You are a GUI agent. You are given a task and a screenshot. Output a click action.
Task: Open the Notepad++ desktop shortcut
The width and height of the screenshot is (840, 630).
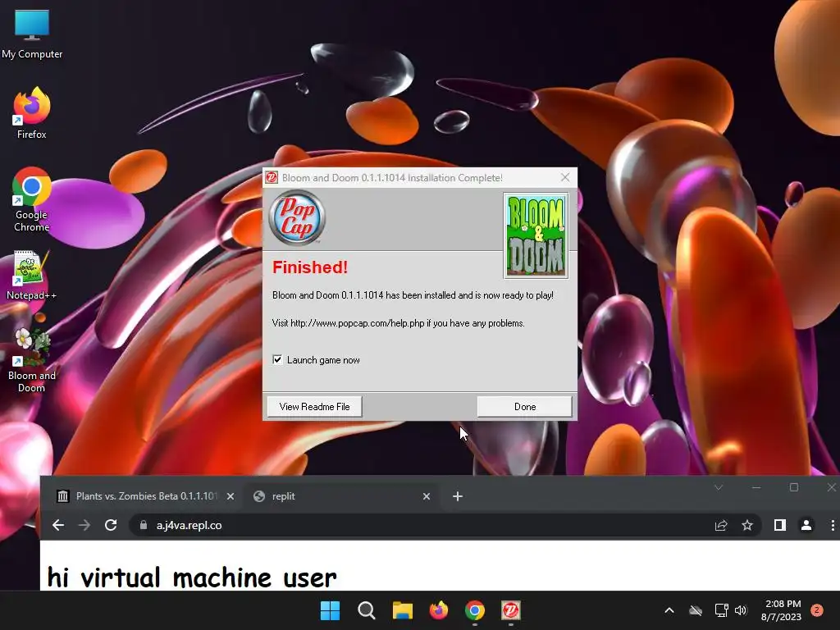32,276
